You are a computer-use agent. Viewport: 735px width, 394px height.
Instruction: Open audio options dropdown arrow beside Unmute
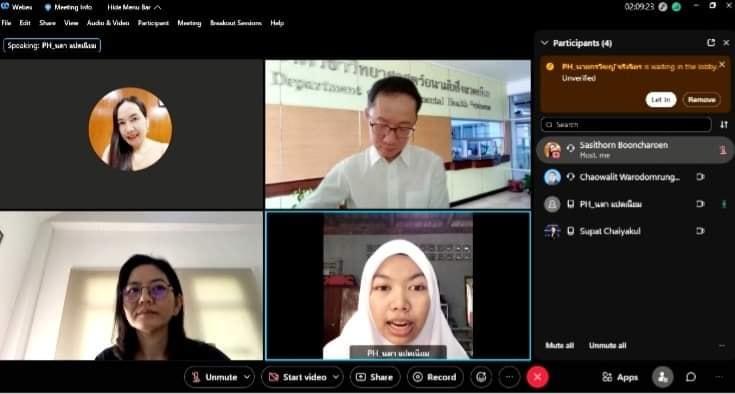(x=247, y=377)
